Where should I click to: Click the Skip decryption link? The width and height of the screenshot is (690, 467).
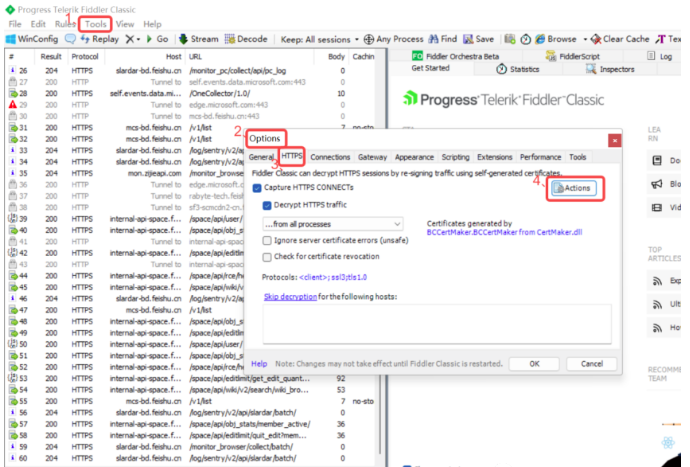pos(290,297)
